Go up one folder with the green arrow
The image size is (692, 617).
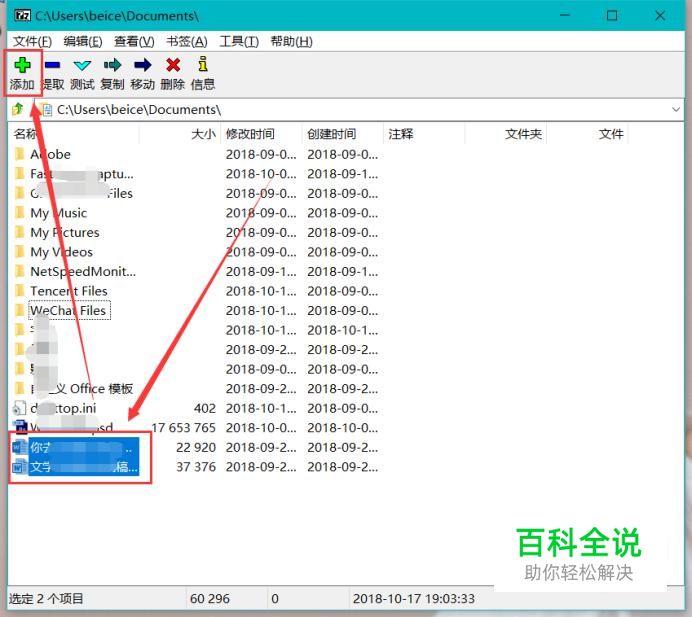point(18,109)
